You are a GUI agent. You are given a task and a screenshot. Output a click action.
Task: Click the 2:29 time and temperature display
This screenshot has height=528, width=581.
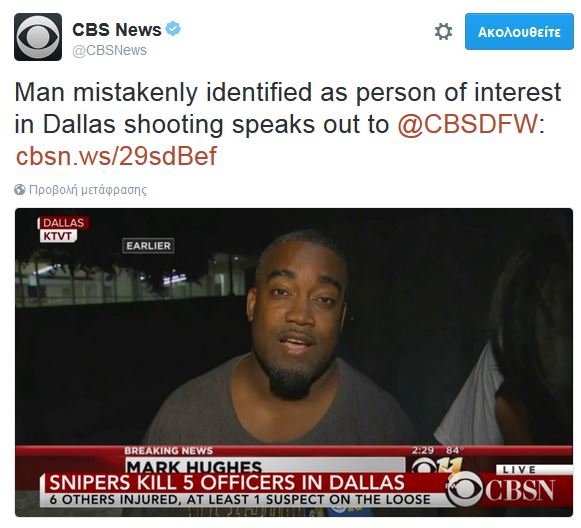pyautogui.click(x=438, y=450)
